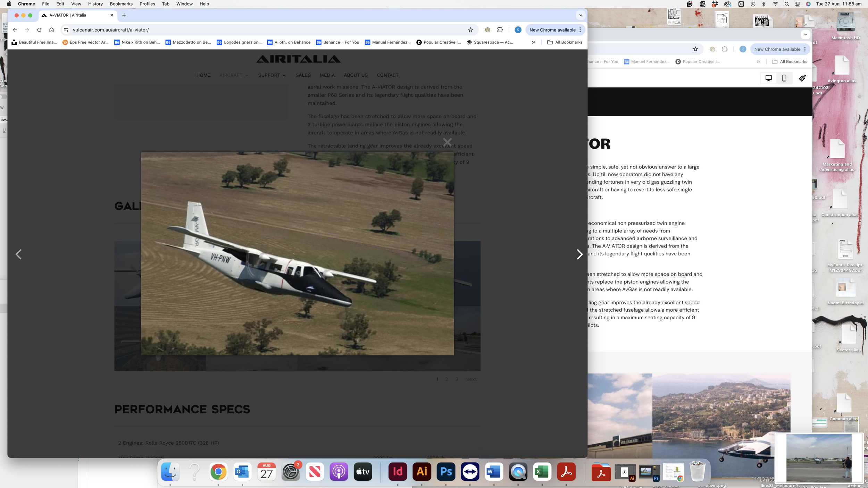Click the Chrome home button

click(51, 30)
